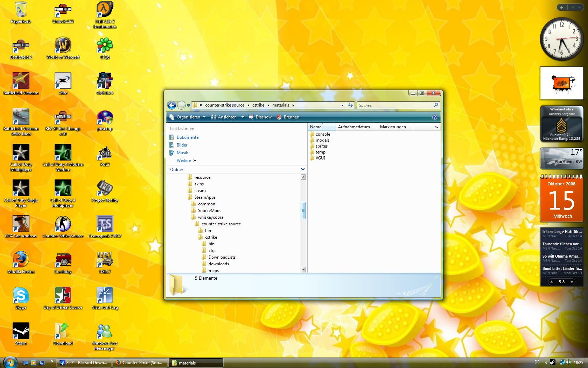Click the Markierungen column header
Screen dimensions: 588x368
[396, 127]
